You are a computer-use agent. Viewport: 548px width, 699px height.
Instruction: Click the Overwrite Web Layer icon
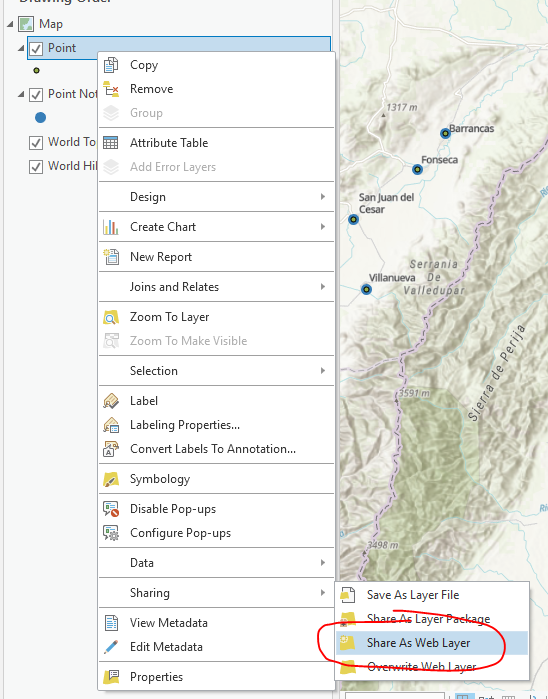click(x=348, y=667)
